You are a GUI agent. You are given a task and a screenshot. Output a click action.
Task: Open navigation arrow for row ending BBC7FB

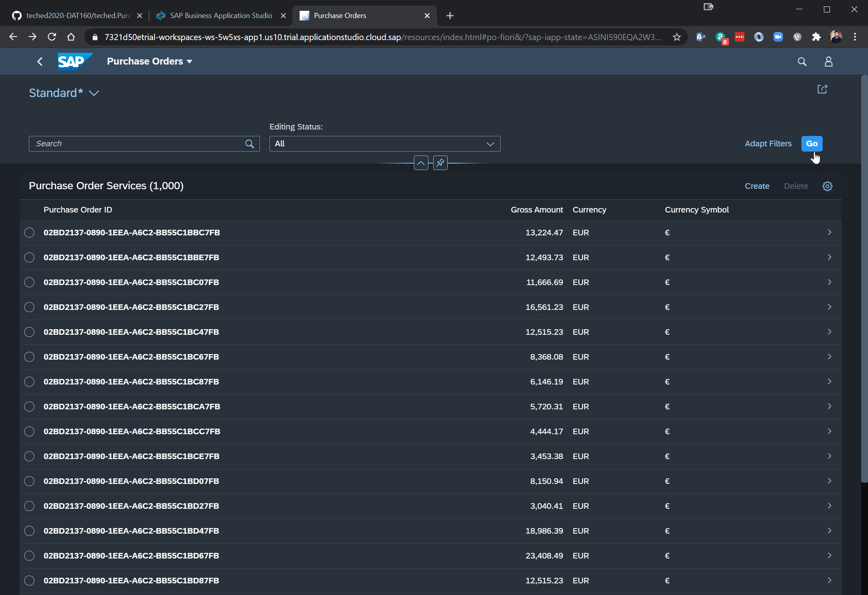tap(829, 233)
